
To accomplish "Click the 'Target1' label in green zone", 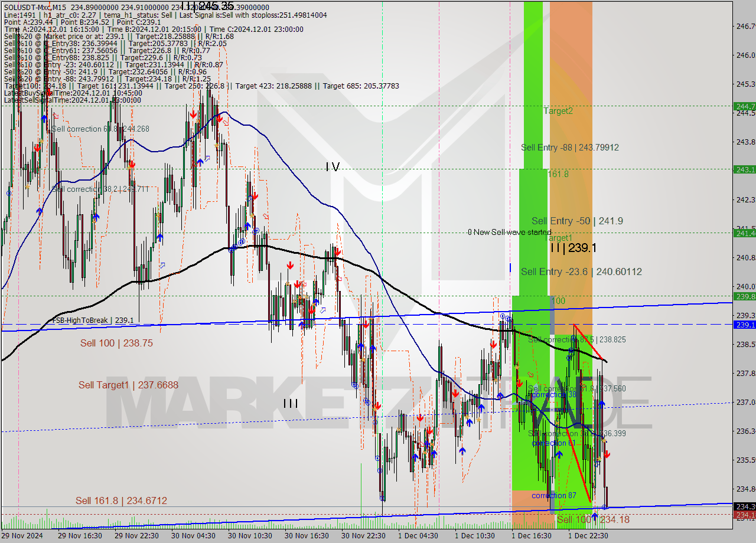I will (559, 237).
